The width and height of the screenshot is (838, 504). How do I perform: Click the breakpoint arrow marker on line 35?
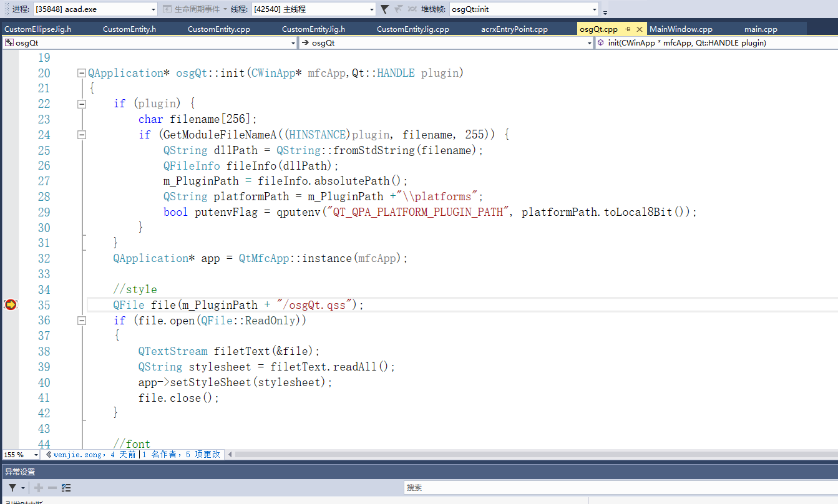pyautogui.click(x=10, y=304)
